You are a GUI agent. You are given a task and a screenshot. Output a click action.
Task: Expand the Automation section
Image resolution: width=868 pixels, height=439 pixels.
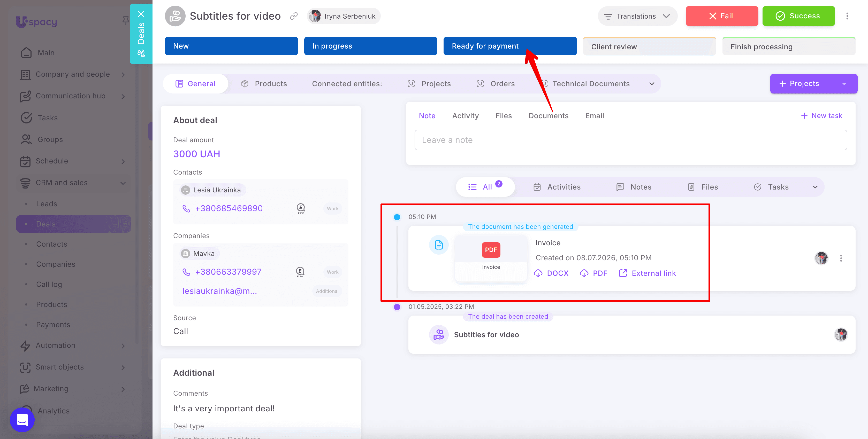tap(123, 346)
